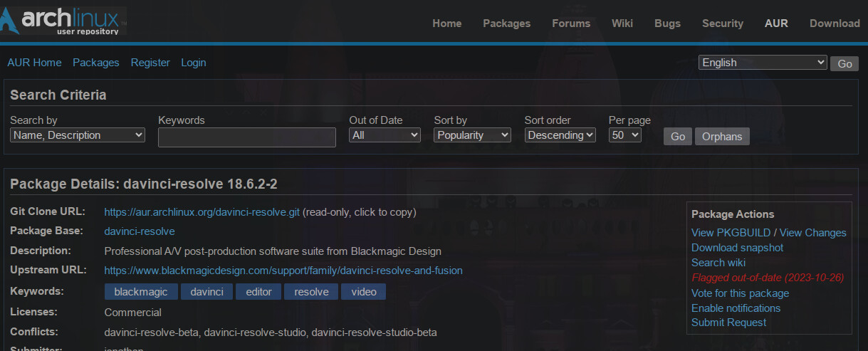Select the AUR navigation item

tap(776, 23)
